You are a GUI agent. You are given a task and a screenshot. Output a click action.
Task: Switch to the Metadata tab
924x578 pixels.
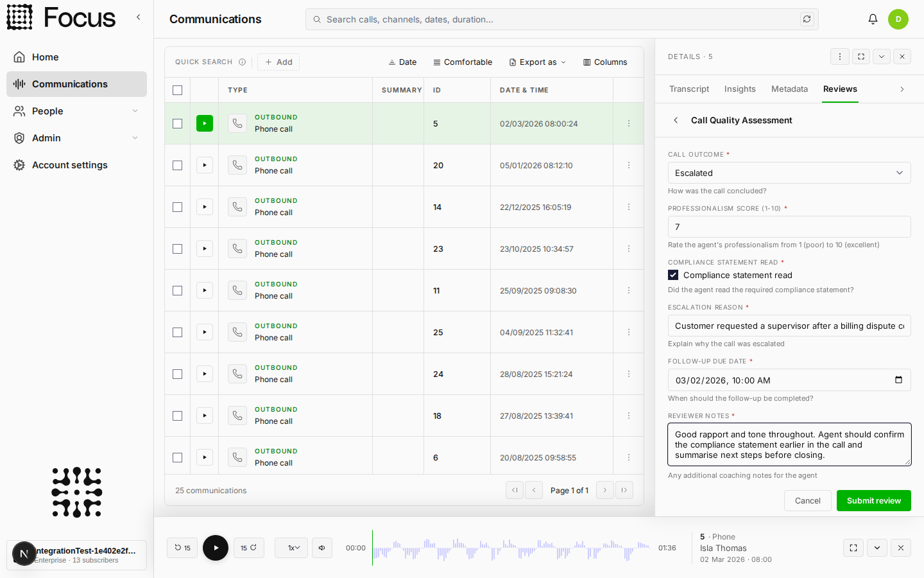pos(789,89)
